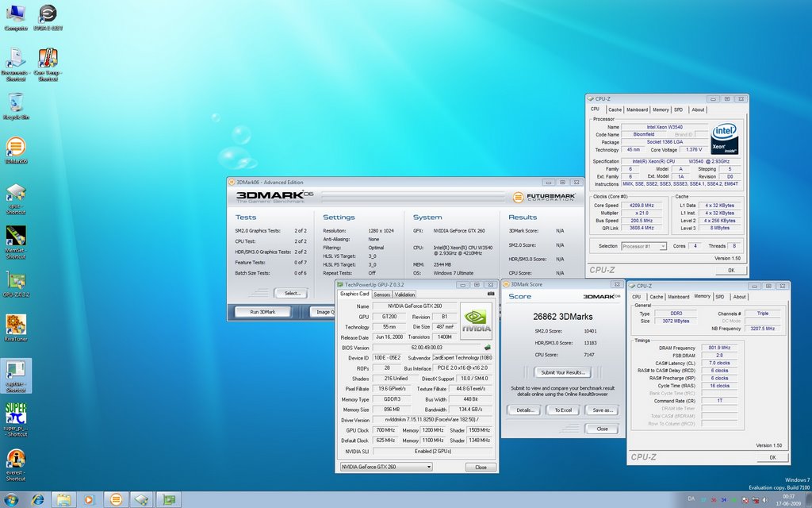Click the DRAM Frequency 801.9 MHz field
812x508 pixels.
pos(719,348)
